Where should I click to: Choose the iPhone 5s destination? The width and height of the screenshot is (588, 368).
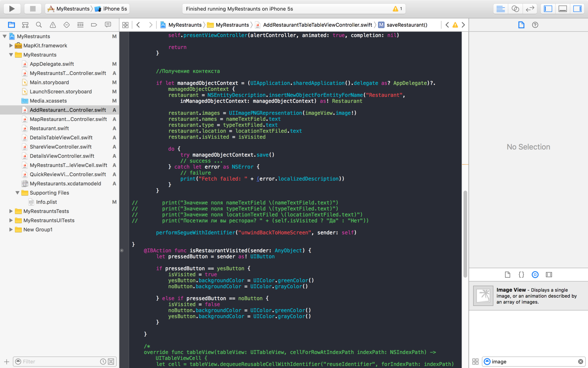pyautogui.click(x=111, y=9)
